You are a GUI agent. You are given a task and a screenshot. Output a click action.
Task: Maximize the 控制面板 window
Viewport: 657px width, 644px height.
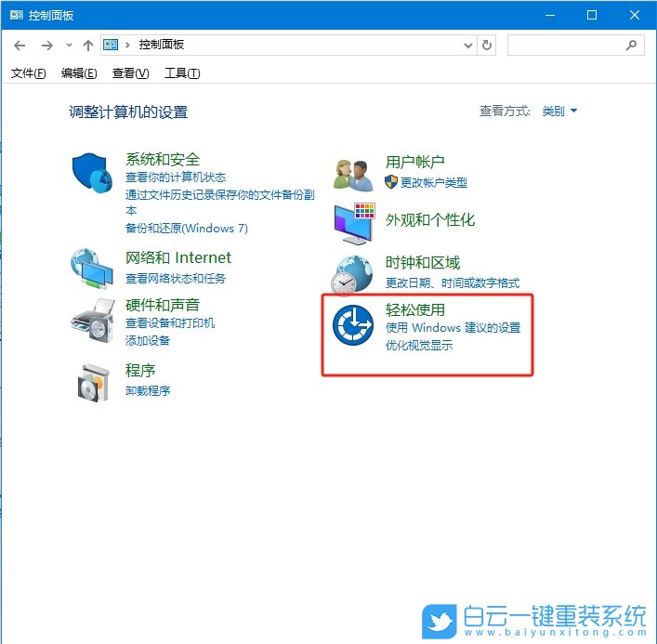point(592,15)
